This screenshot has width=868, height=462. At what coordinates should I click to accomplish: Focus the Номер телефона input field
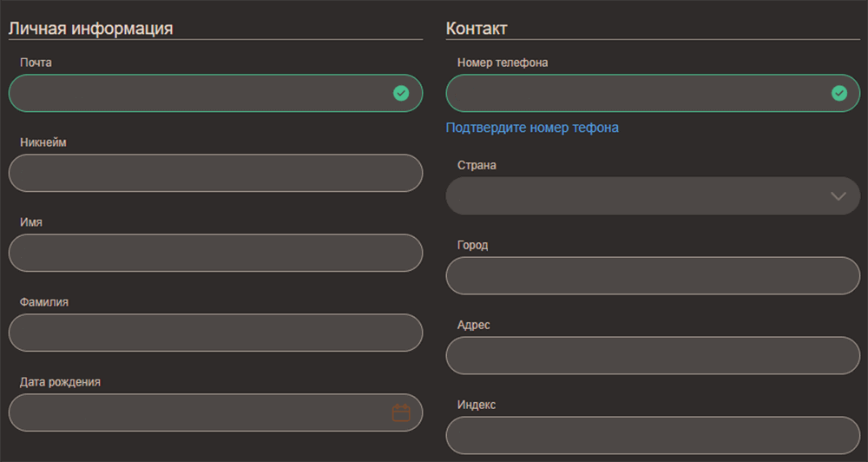point(634,93)
